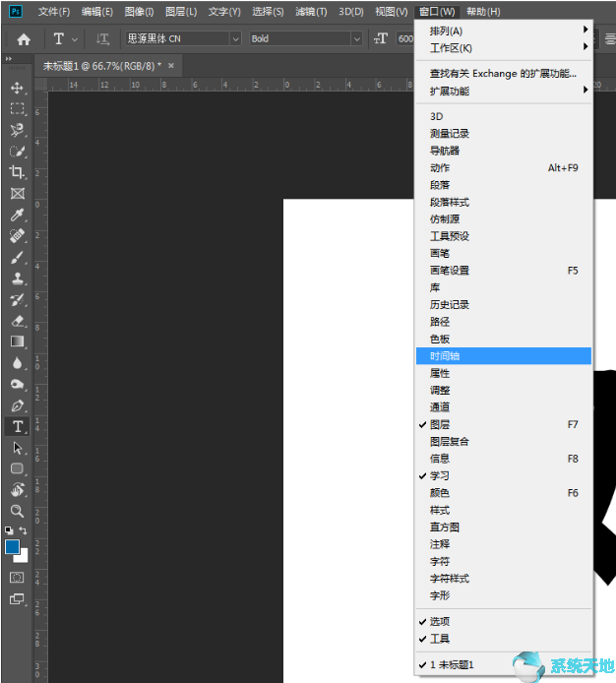This screenshot has width=616, height=683.
Task: Open the 视图(V) menu
Action: pos(392,12)
